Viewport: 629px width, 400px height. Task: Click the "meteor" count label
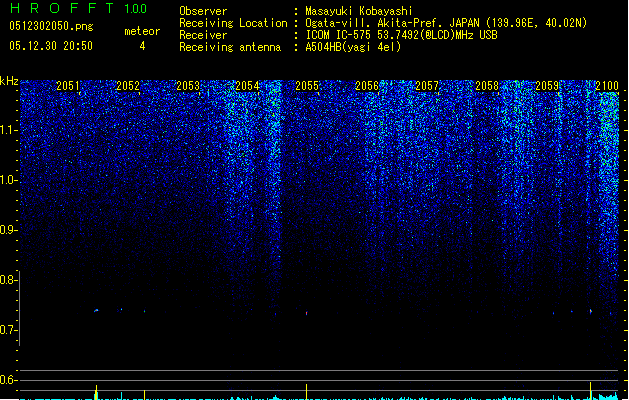[142, 31]
